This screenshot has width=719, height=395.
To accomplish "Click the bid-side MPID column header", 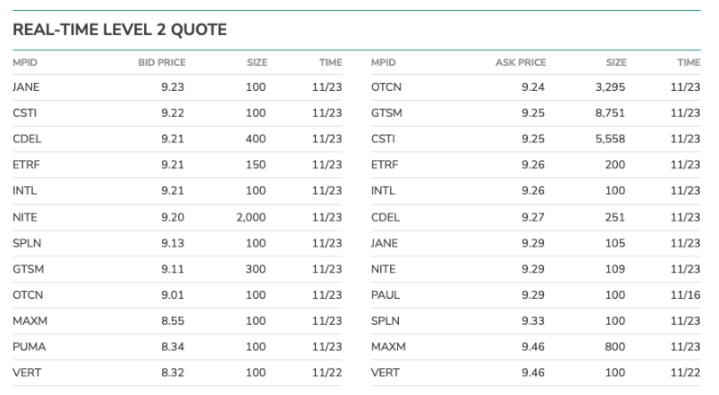I will (x=25, y=62).
